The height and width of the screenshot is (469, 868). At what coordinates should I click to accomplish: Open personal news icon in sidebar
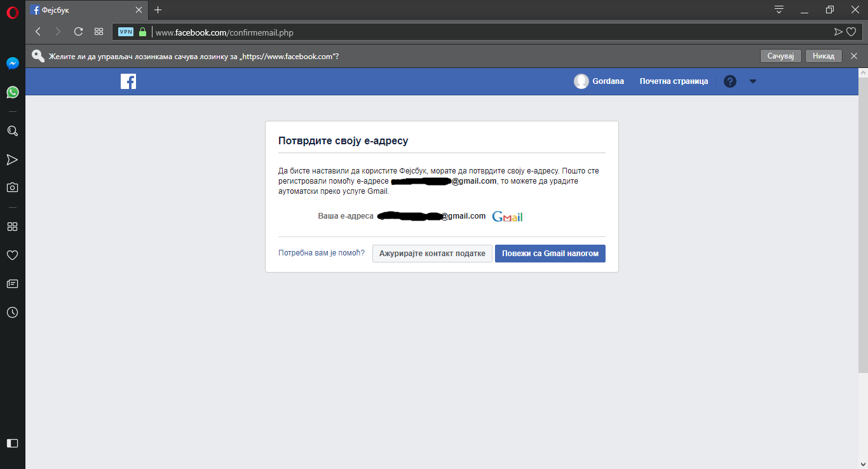point(13,284)
